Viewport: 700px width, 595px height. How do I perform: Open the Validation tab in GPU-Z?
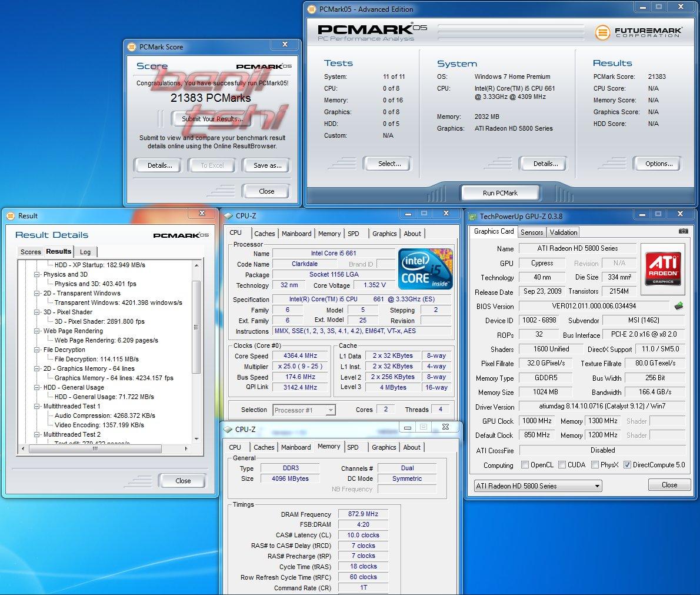tap(564, 232)
